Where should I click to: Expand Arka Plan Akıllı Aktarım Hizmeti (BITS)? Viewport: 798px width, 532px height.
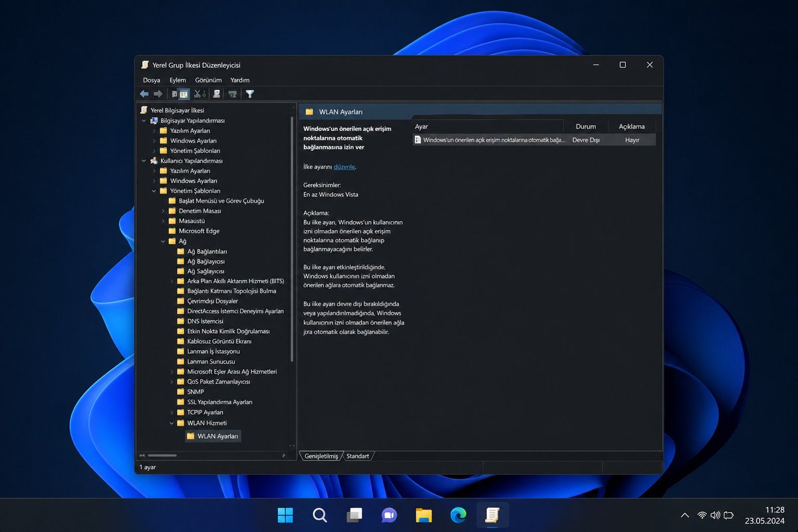[x=172, y=281]
